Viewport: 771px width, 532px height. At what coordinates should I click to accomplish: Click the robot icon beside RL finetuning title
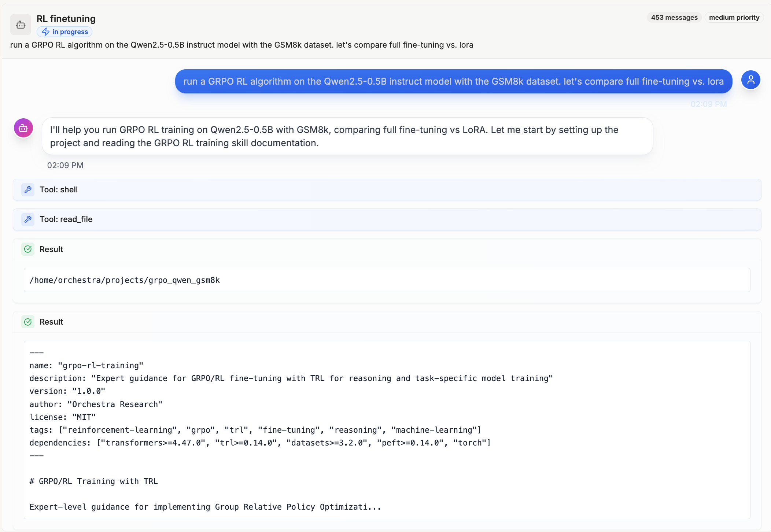click(21, 25)
